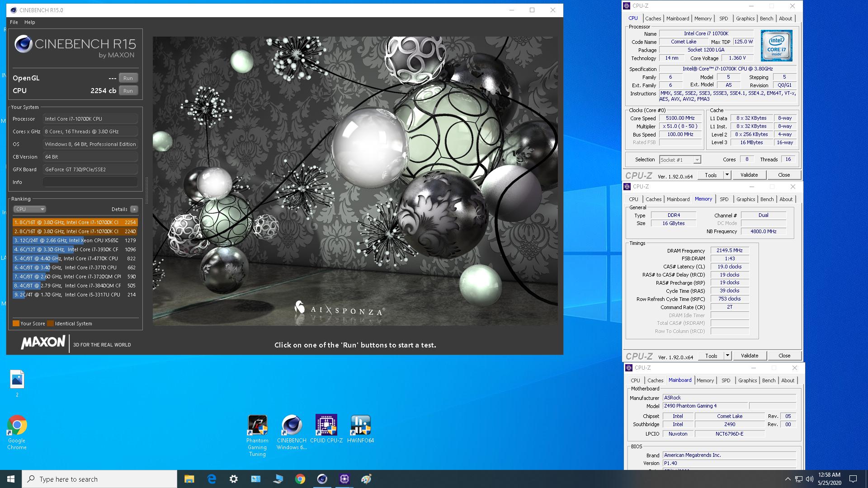Open the HWiNFO64 desktop shortcut

click(360, 426)
